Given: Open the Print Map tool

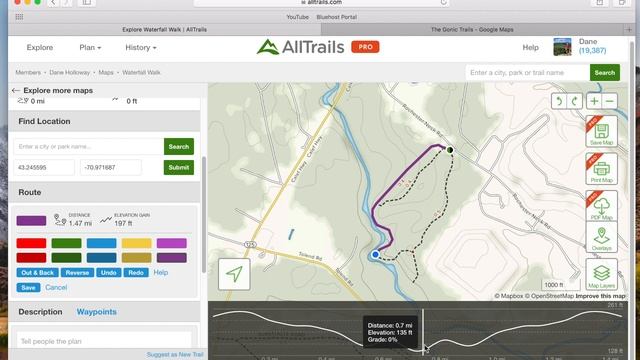Looking at the screenshot, I should 601,169.
